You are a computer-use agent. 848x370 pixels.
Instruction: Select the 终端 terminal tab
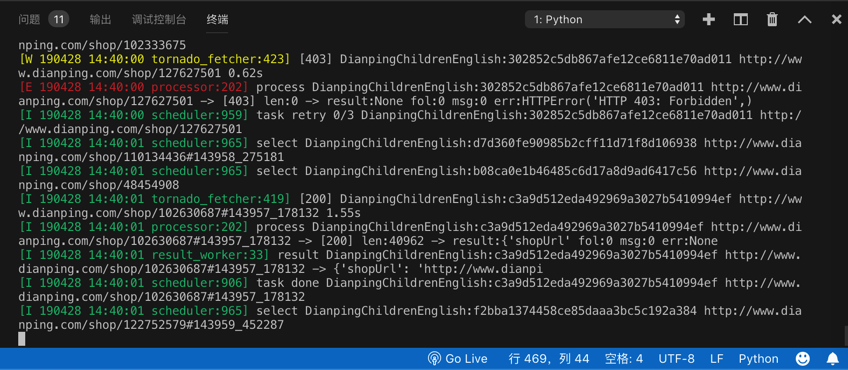[217, 20]
